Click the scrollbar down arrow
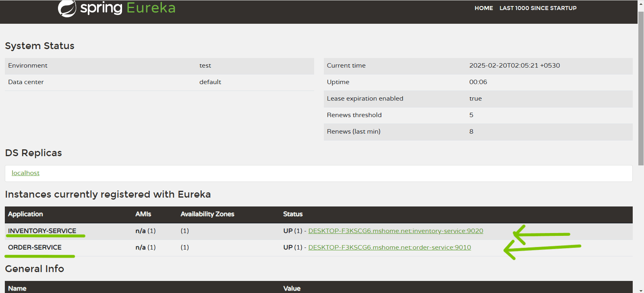Screen dimensions: 644x293 [641, 290]
